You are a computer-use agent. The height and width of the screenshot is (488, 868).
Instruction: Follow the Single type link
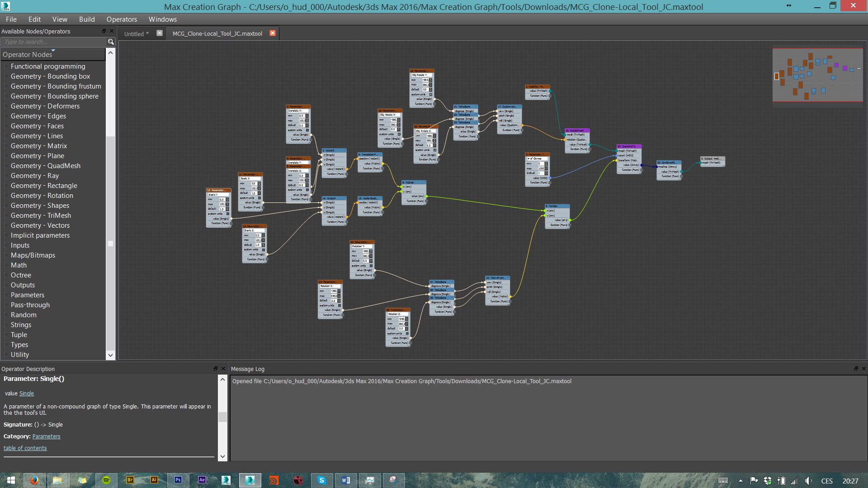(x=27, y=394)
